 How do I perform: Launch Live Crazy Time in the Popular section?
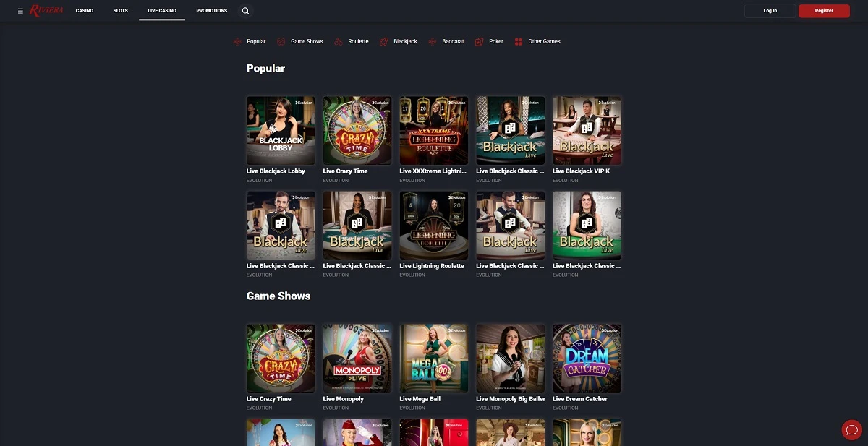click(x=357, y=131)
